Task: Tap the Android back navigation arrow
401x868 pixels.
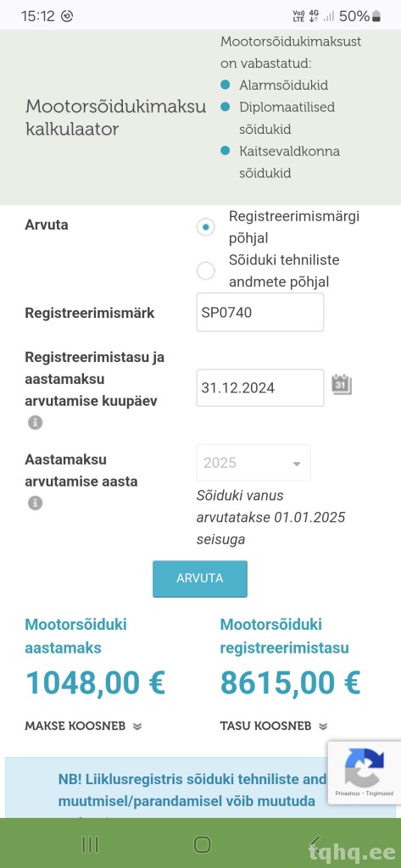Action: [x=315, y=843]
